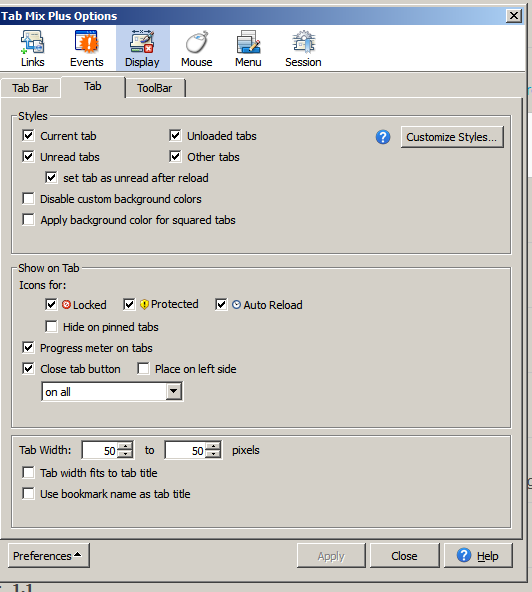Open the 'on all' close button dropdown

(x=112, y=392)
